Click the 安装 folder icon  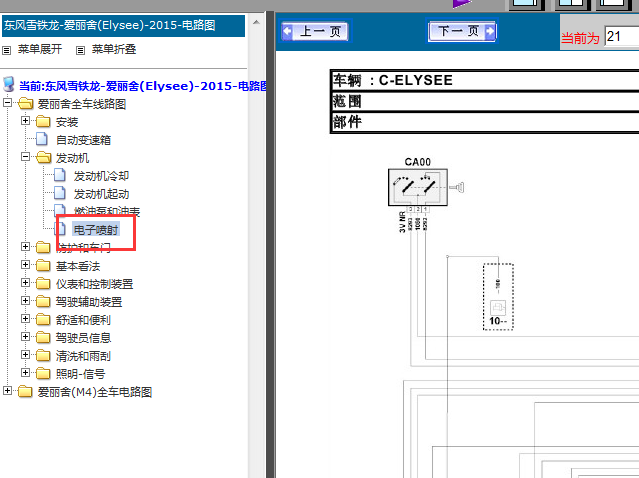(43, 121)
